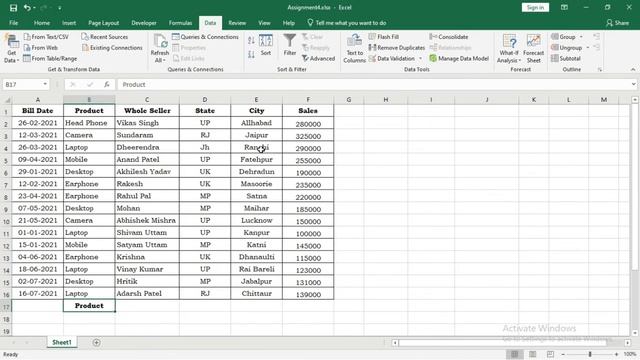Image resolution: width=640 pixels, height=360 pixels.
Task: Click the Ungroup command
Action: point(567,48)
